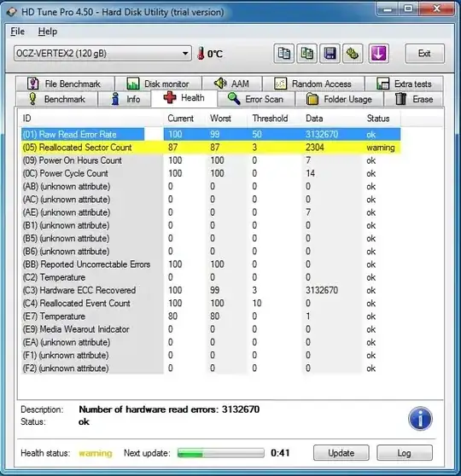This screenshot has width=461, height=476.
Task: Switch to the Random Access tab
Action: coord(313,84)
